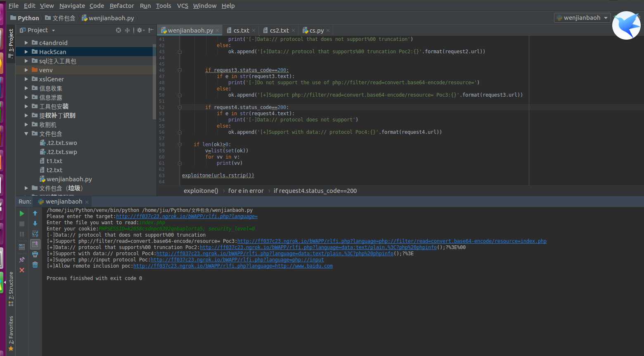Open the VCS menu
This screenshot has height=356, width=644.
182,6
